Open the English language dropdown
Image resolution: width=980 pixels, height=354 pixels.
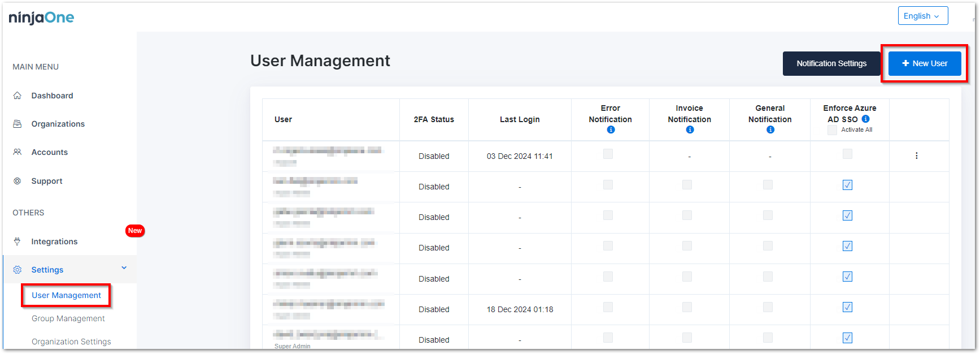[x=922, y=16]
